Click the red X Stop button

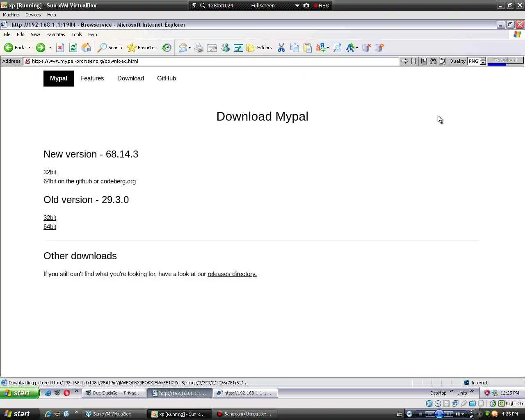(x=60, y=48)
